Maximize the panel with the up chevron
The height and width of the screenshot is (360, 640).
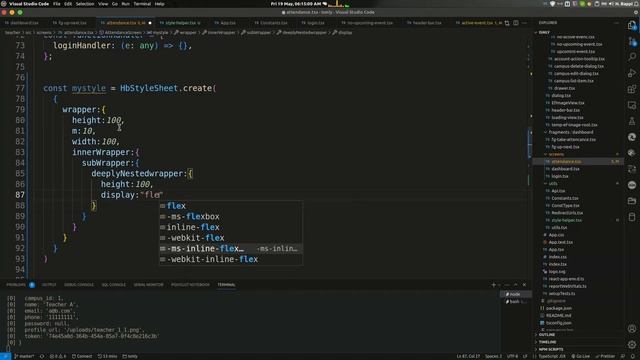pyautogui.click(x=516, y=285)
